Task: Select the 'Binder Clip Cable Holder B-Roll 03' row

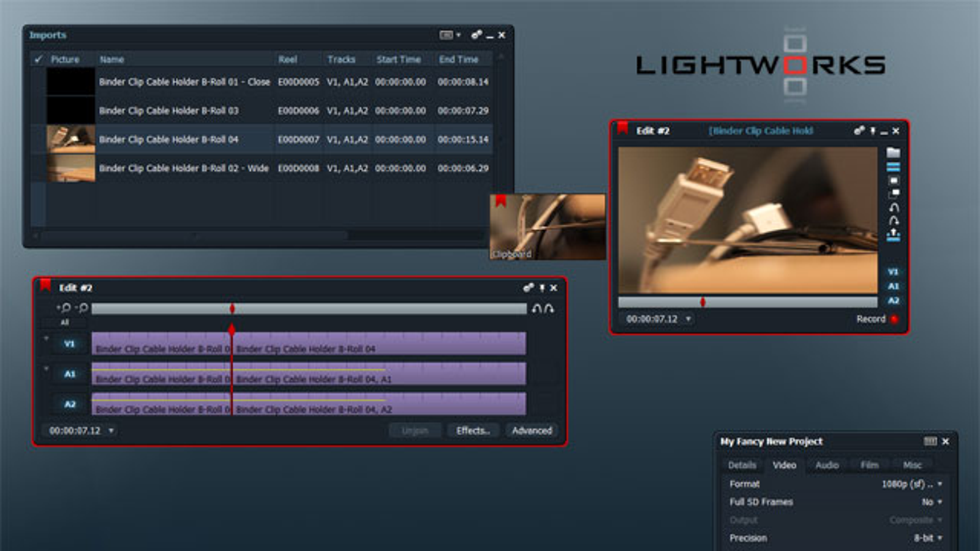Action: [262, 110]
